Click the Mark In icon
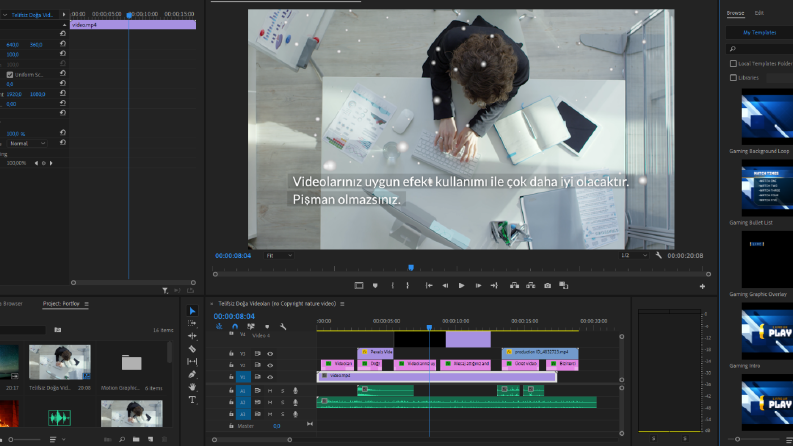 pos(392,286)
